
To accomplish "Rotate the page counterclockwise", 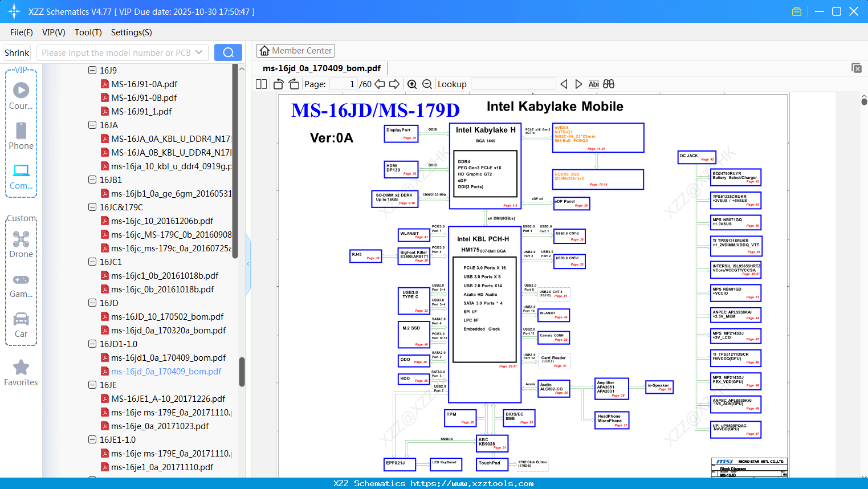I will [278, 84].
